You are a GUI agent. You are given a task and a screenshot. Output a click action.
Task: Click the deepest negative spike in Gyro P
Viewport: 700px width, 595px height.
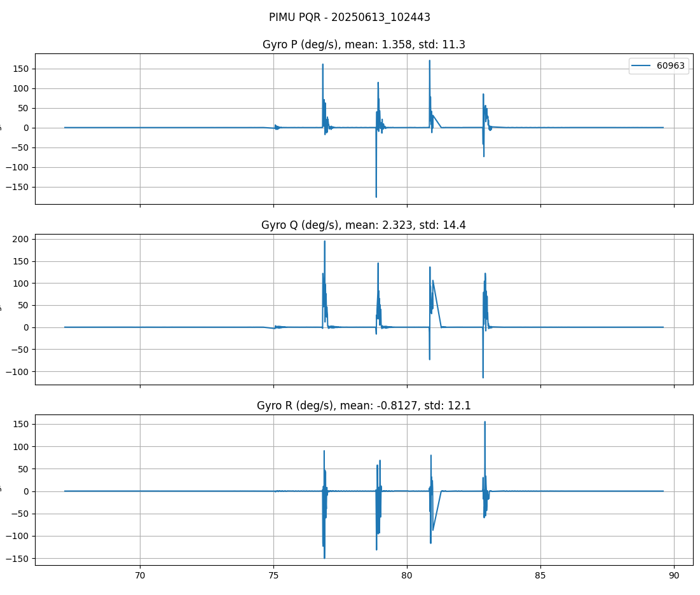click(376, 196)
